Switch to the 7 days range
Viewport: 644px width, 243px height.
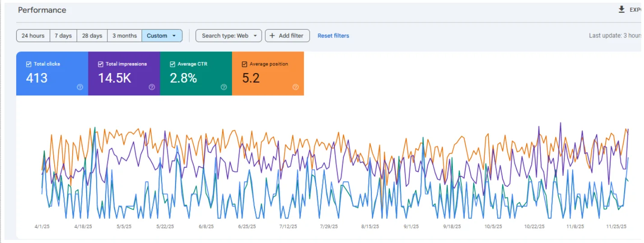63,36
